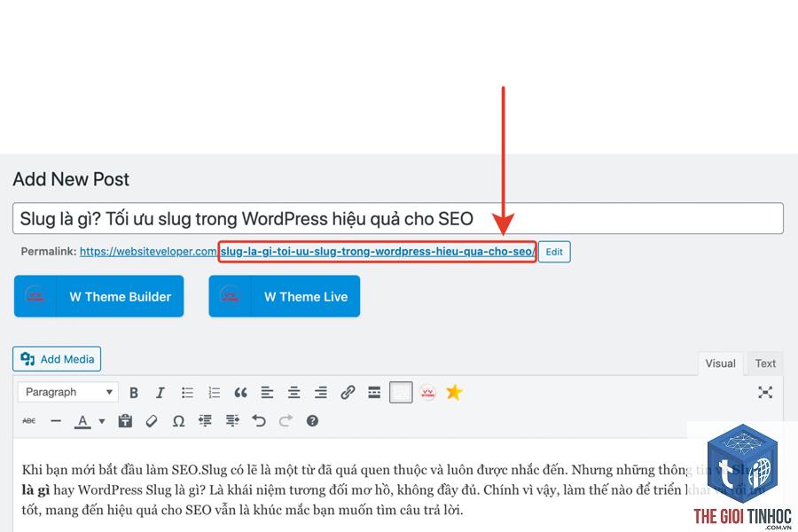Open the Paragraph format dropdown
Image resolution: width=798 pixels, height=532 pixels.
pyautogui.click(x=68, y=392)
